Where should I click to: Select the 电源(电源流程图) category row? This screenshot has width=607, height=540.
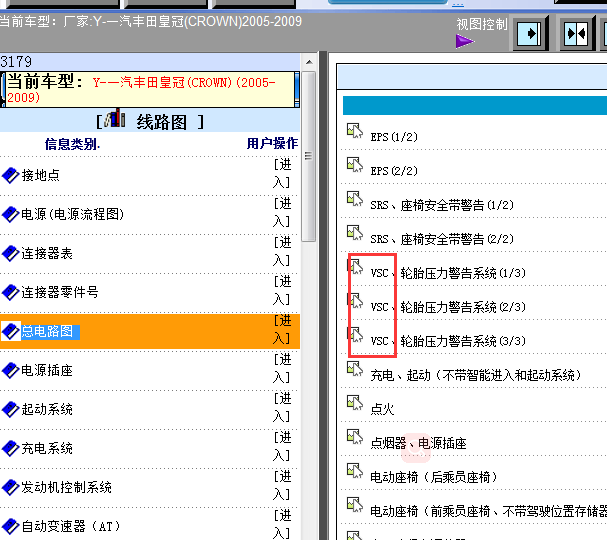point(150,214)
